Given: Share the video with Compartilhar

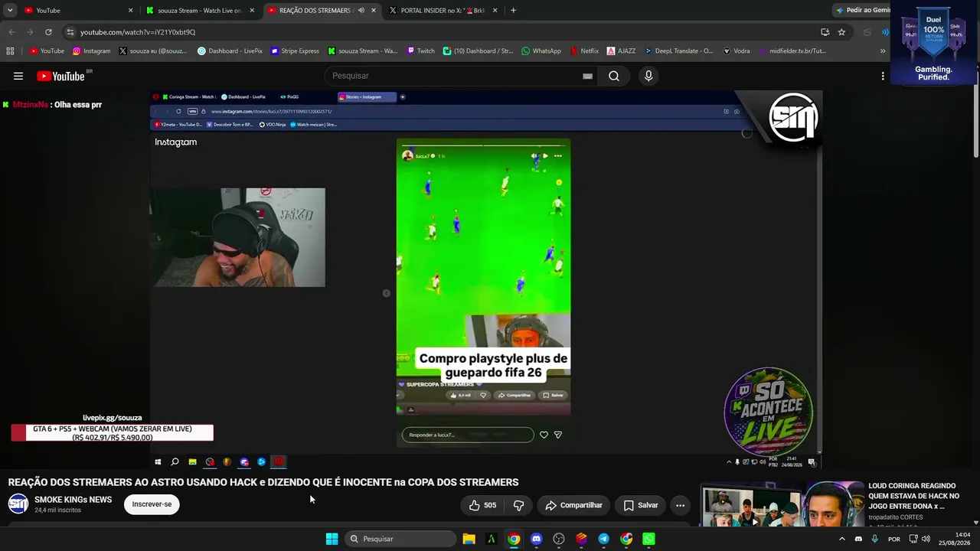Looking at the screenshot, I should pos(573,505).
